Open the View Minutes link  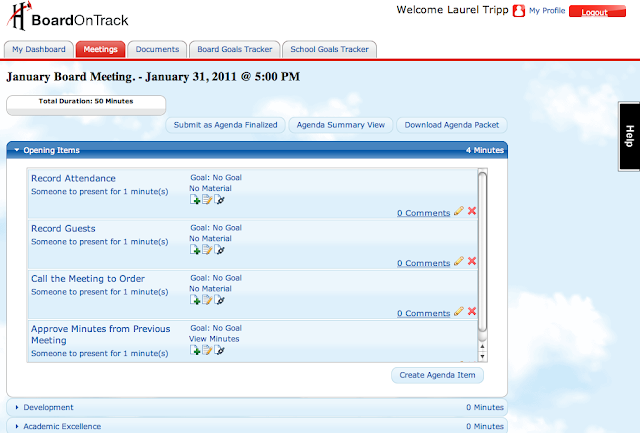[214, 339]
